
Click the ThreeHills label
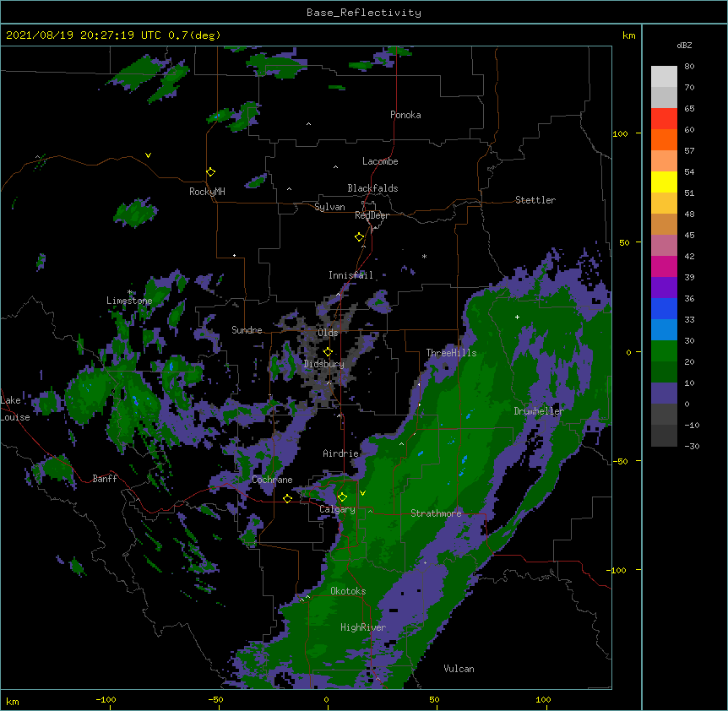451,353
